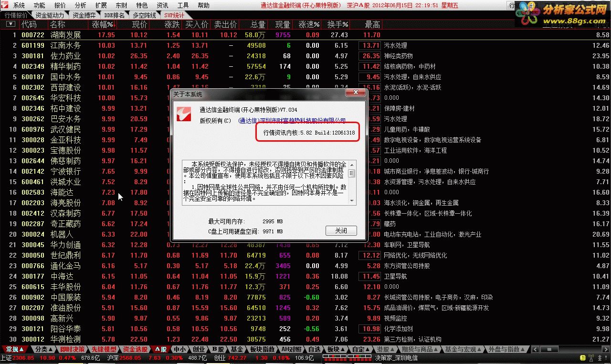The width and height of the screenshot is (611, 364).
Task: Open the 工具 menu
Action: (183, 5)
